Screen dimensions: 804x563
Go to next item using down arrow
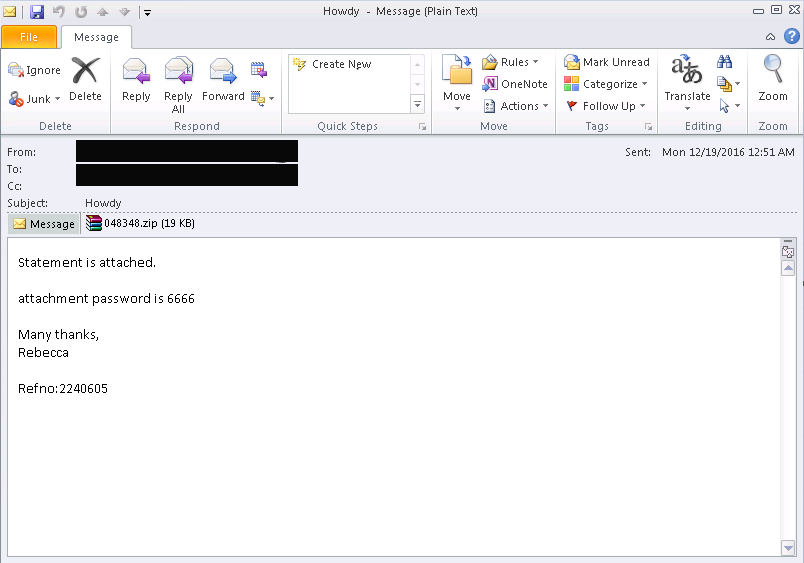coord(125,12)
